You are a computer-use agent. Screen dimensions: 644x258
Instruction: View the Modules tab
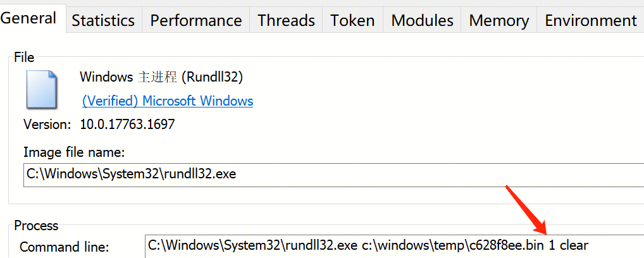pos(422,20)
